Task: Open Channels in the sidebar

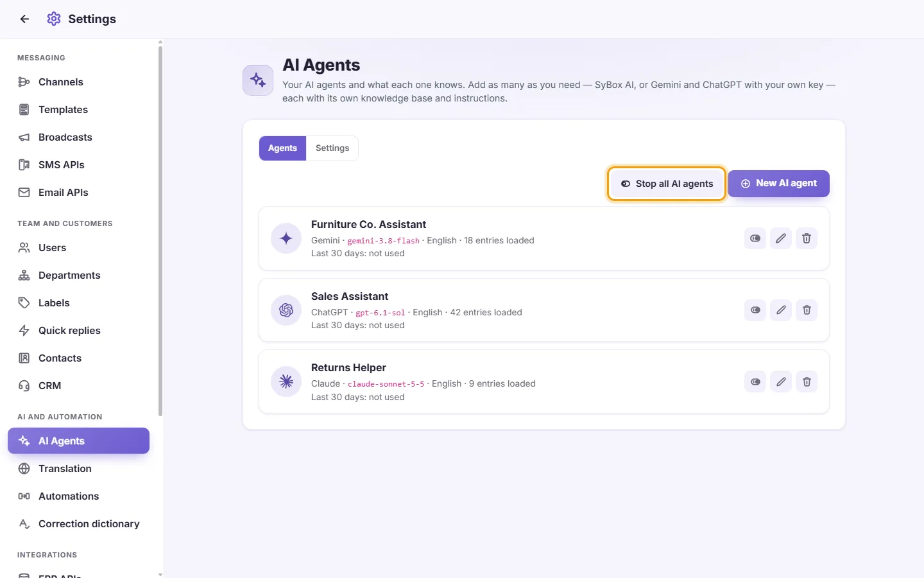Action: 78,82
